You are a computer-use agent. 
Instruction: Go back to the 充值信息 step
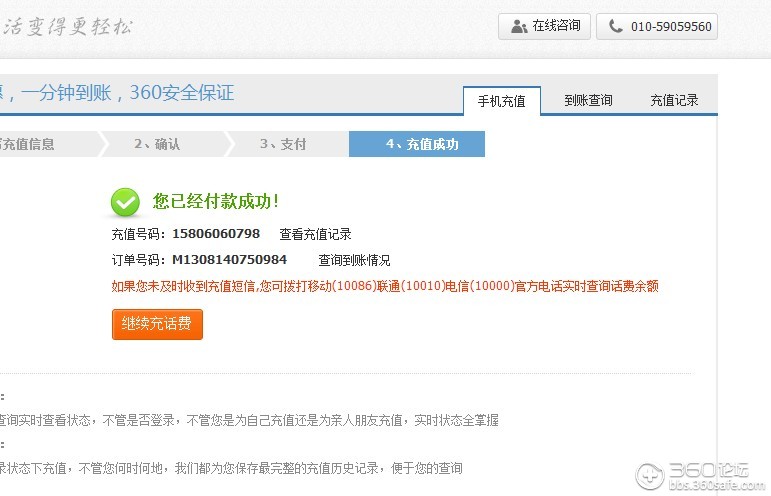point(28,144)
